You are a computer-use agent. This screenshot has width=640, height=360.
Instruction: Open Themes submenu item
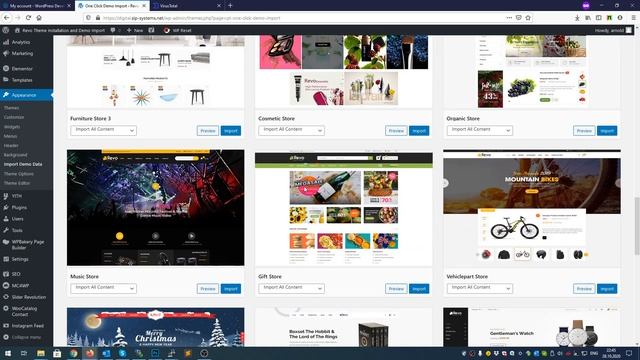[11, 108]
